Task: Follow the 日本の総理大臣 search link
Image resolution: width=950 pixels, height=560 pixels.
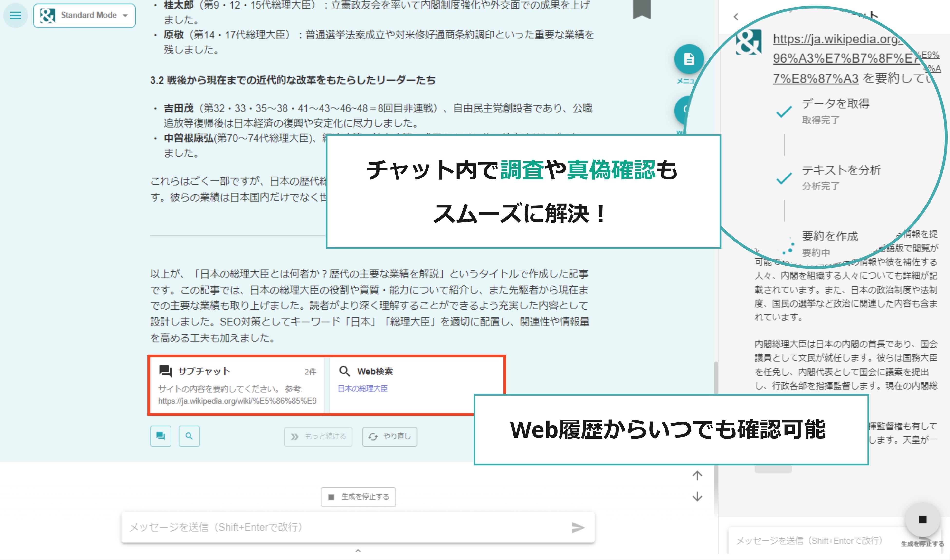Action: pos(362,389)
